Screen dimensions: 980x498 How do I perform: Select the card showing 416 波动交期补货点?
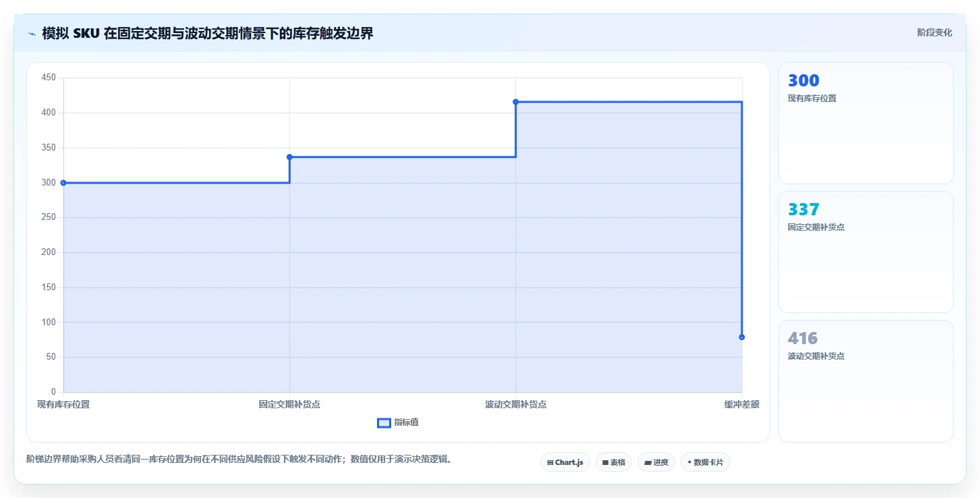[x=866, y=381]
